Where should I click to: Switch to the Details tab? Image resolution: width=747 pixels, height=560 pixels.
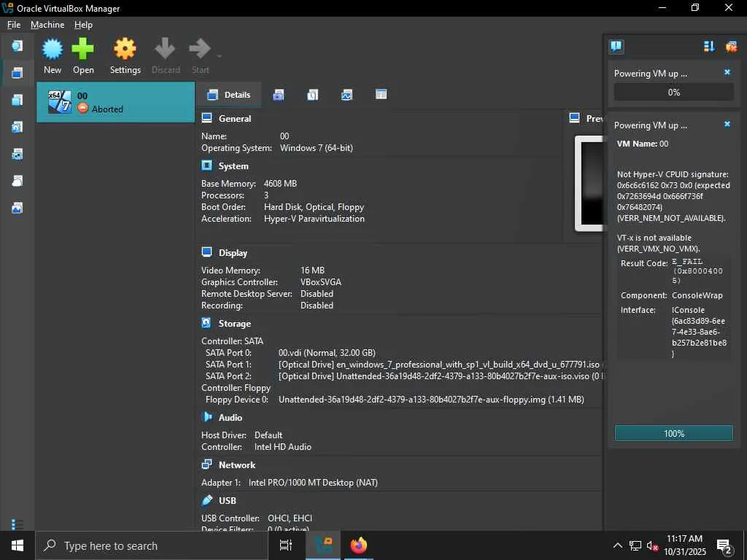(x=228, y=95)
